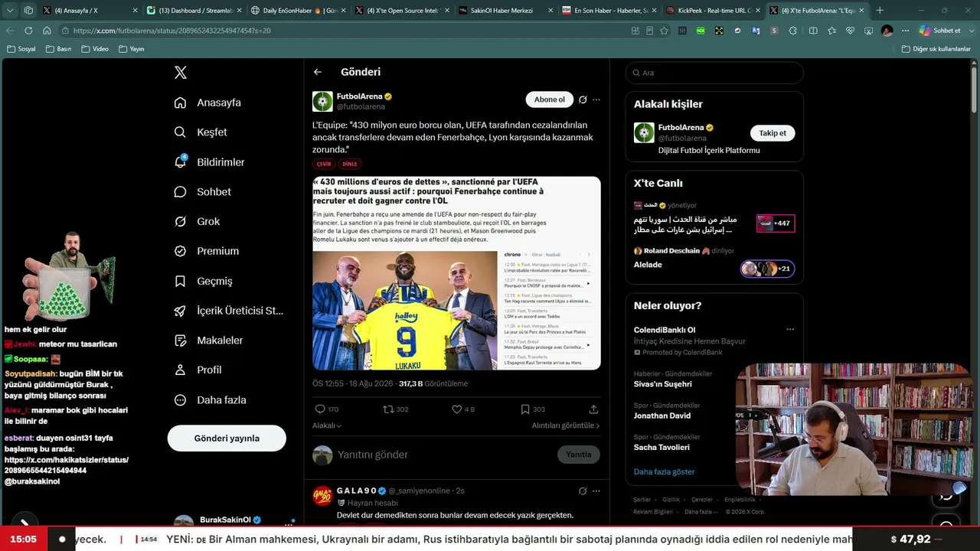Image resolution: width=980 pixels, height=551 pixels.
Task: Switch to the Dashboard / Streamlabs tab
Action: 194,11
